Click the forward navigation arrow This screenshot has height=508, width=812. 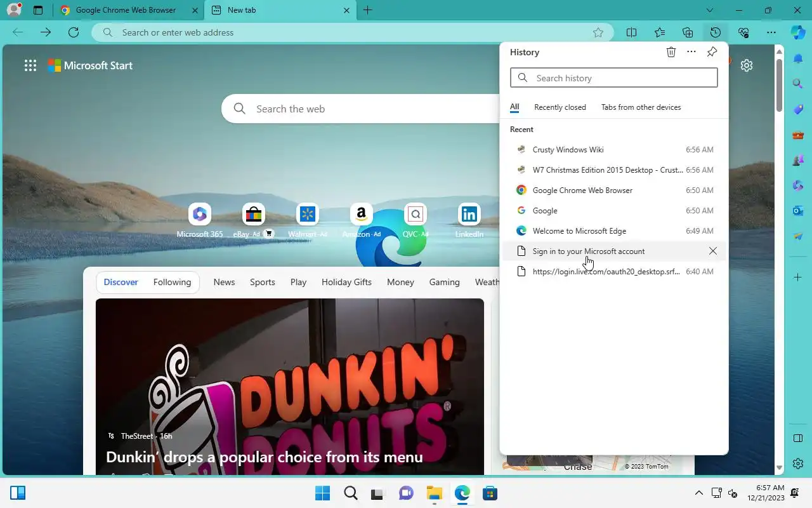point(45,32)
